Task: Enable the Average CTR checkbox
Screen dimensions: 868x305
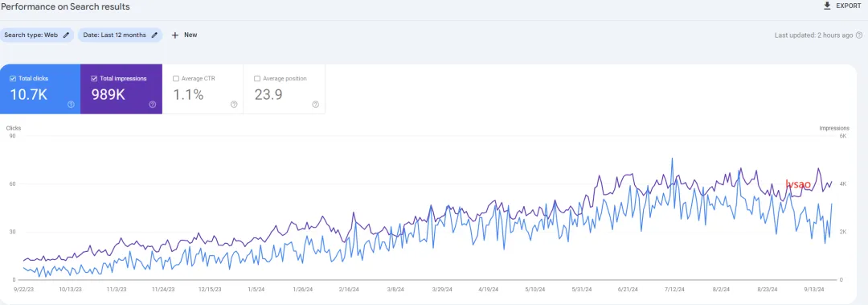Action: [176, 79]
